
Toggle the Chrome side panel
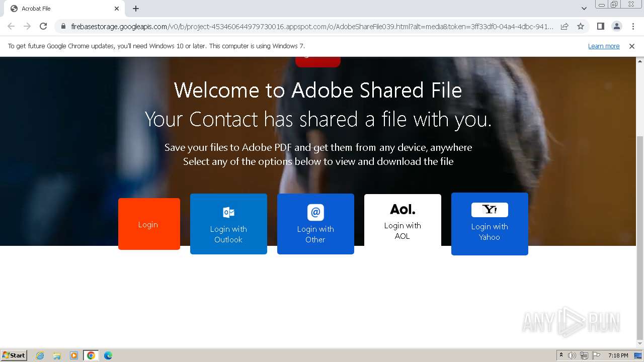pyautogui.click(x=600, y=26)
